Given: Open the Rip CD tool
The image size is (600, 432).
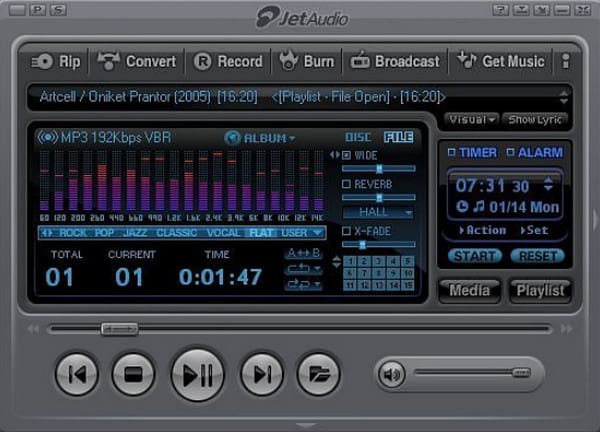Looking at the screenshot, I should pyautogui.click(x=56, y=61).
